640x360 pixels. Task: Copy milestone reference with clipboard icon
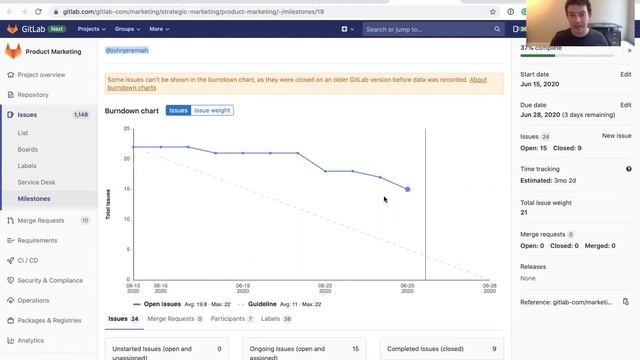(626, 302)
